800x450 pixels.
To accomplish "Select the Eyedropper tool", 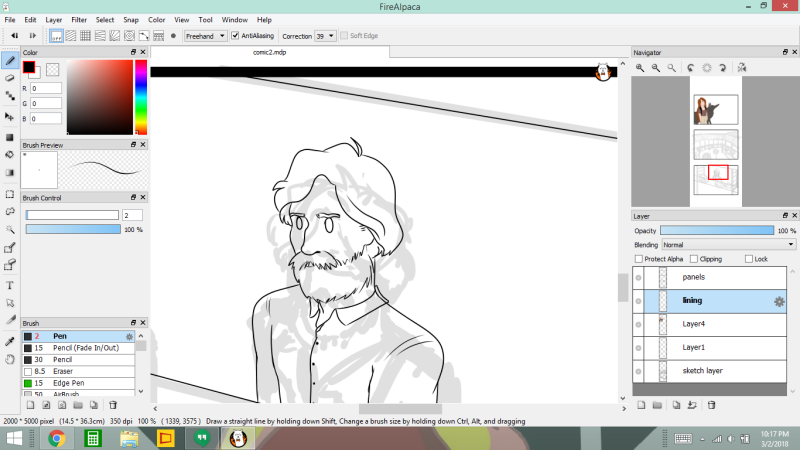I will tap(10, 340).
